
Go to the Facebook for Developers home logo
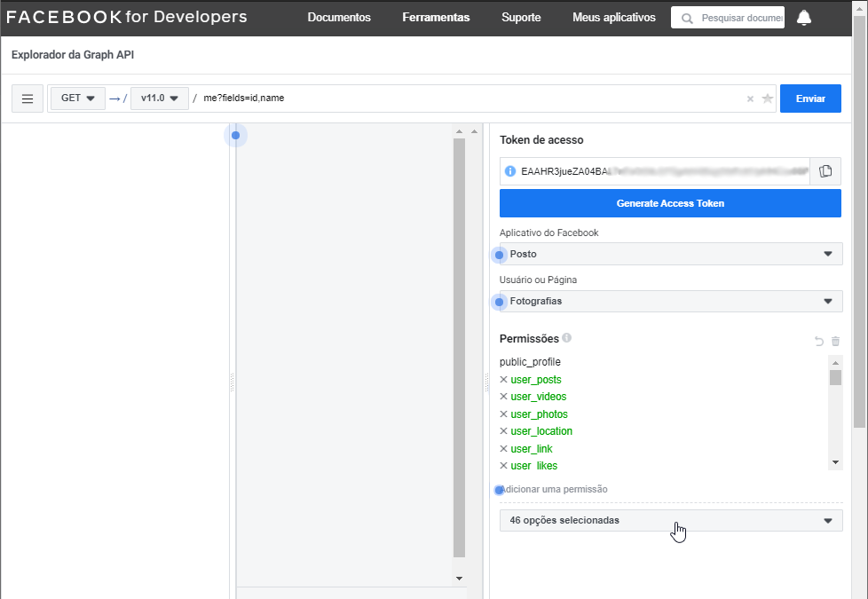pyautogui.click(x=127, y=17)
